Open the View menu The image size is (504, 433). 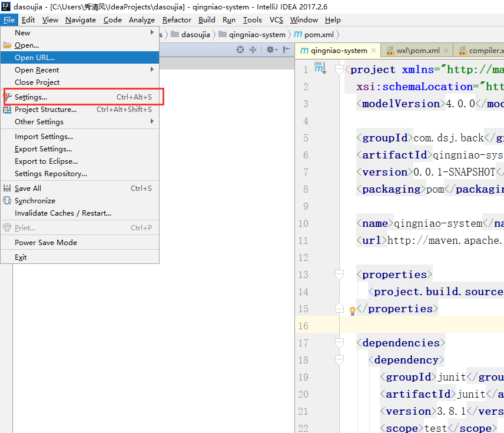(50, 20)
